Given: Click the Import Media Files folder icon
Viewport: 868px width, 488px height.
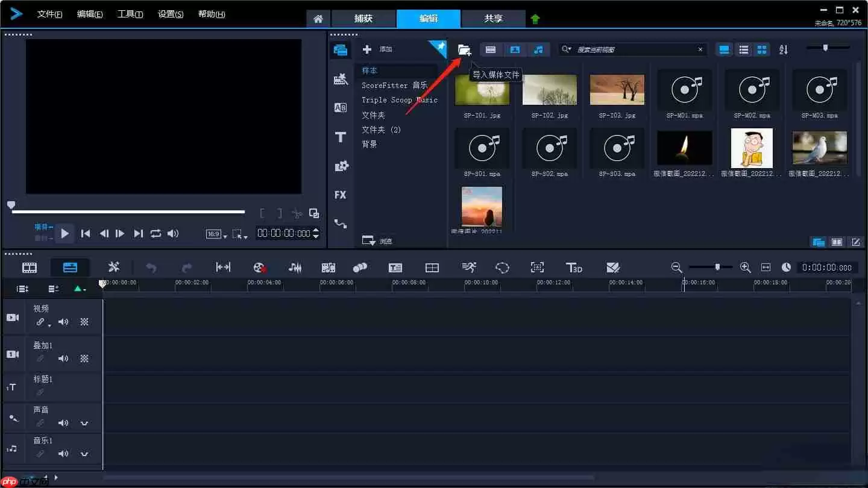Looking at the screenshot, I should pos(464,50).
